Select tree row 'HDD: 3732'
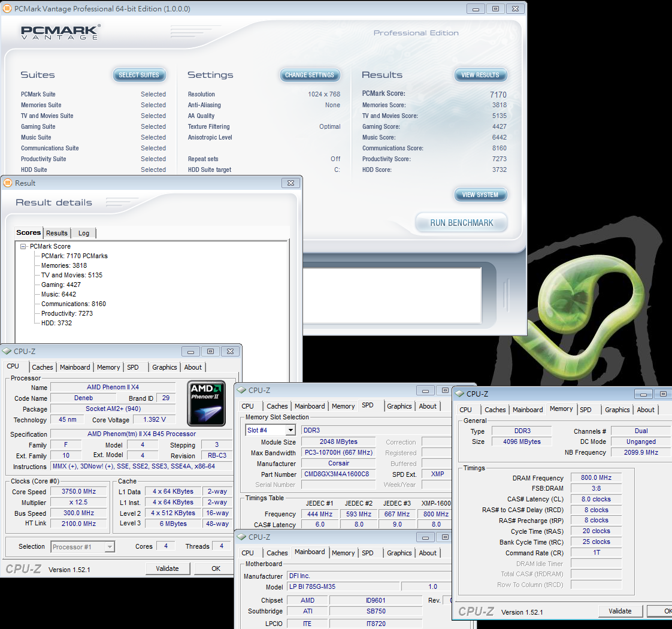 56,323
